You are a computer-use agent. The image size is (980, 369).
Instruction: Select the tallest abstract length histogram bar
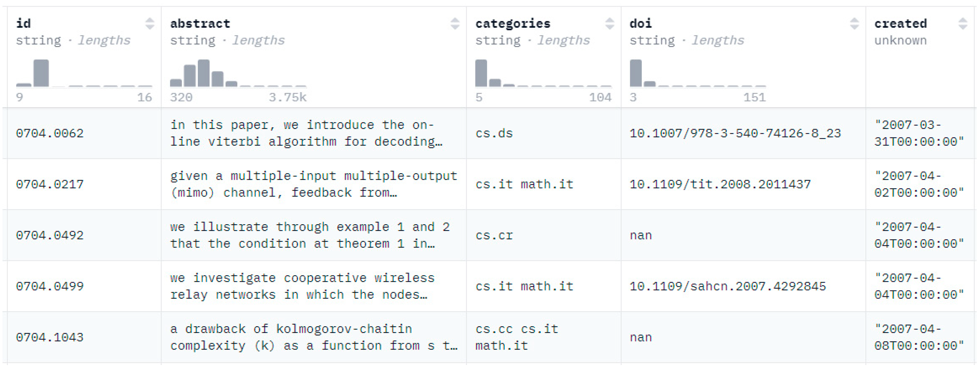(203, 73)
